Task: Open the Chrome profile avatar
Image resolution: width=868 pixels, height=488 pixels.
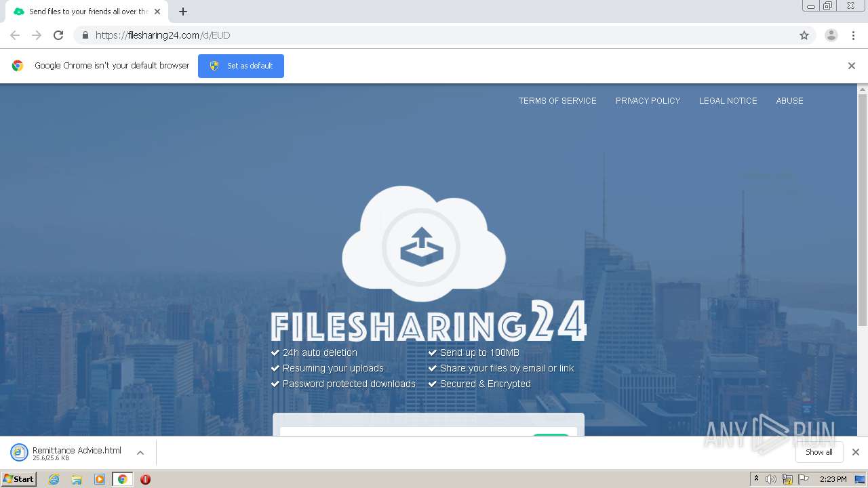Action: pyautogui.click(x=831, y=35)
